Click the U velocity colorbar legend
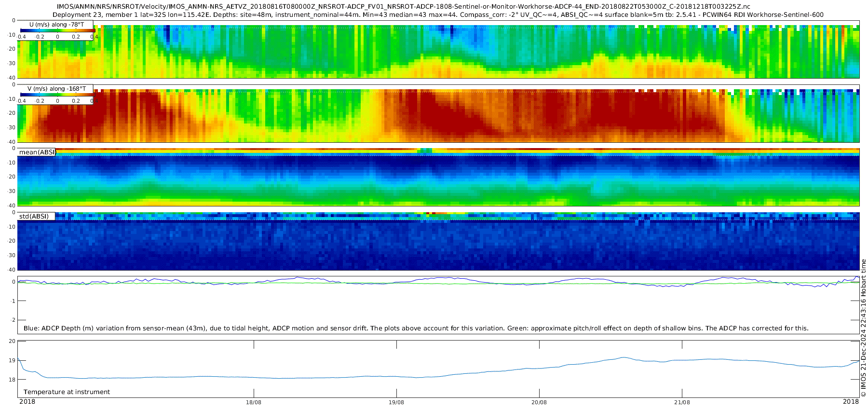Viewport: 868px width, 410px height. coord(57,31)
